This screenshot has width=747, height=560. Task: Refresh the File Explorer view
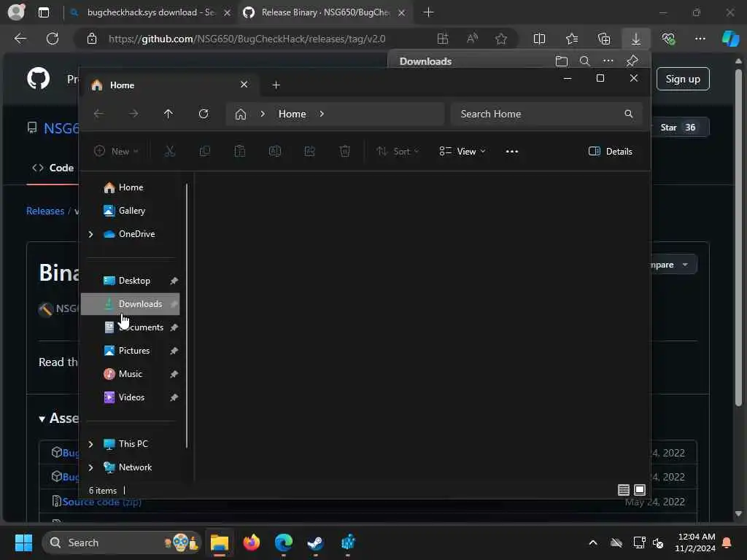coord(204,114)
